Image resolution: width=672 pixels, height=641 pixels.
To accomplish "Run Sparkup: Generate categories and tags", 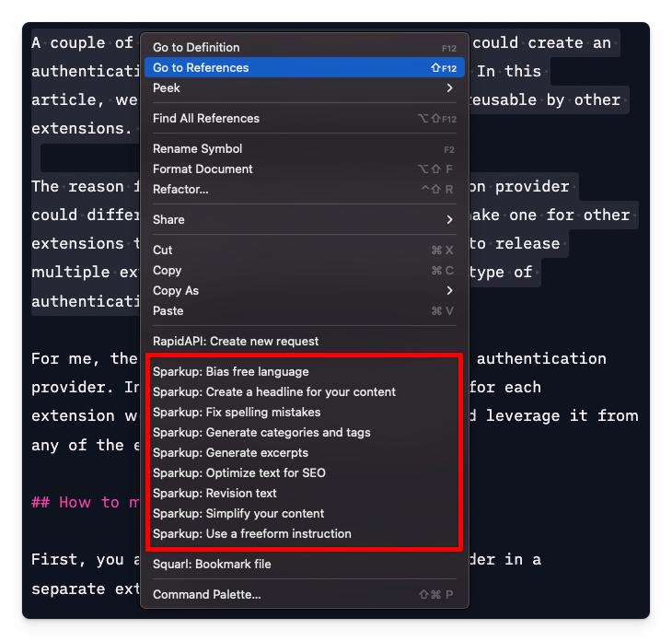I will pos(305,432).
